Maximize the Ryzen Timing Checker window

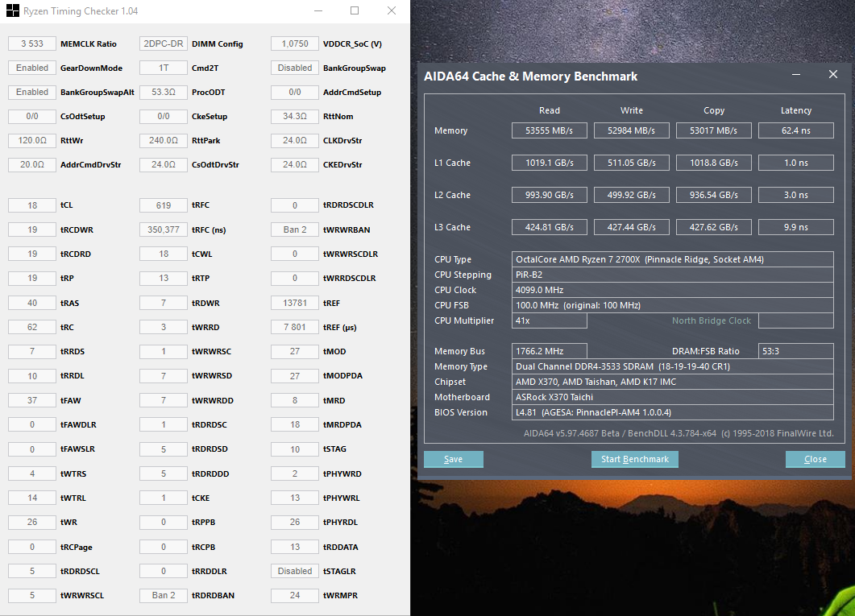pos(355,11)
